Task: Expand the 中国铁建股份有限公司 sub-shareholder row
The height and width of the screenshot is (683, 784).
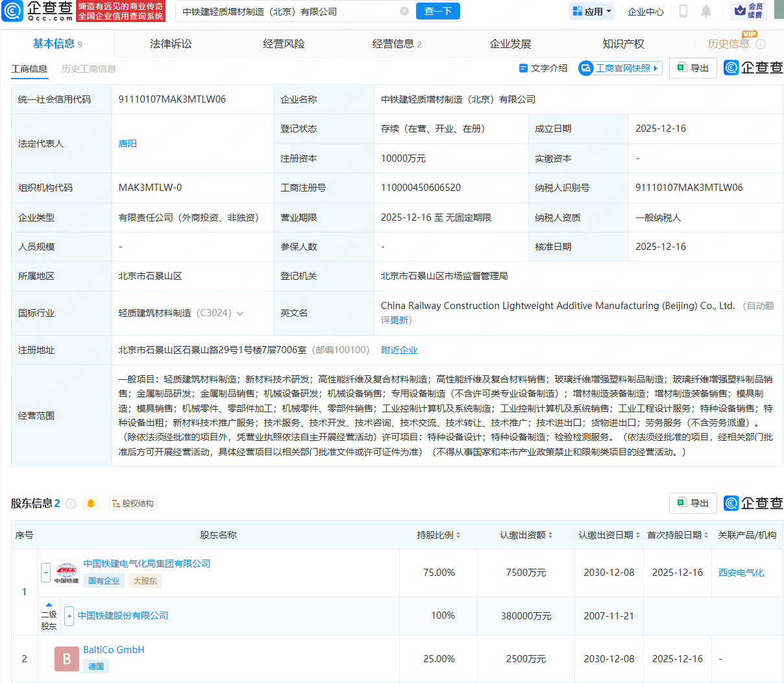Action: point(69,615)
